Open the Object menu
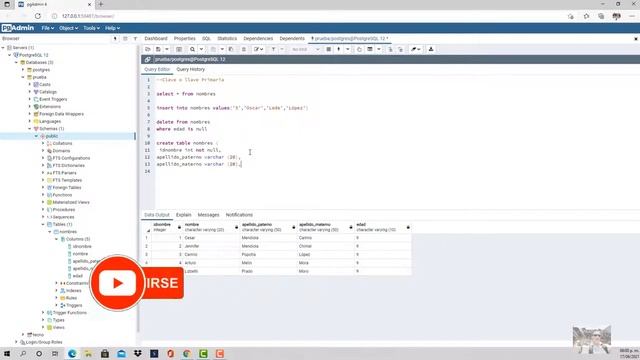 pos(68,28)
